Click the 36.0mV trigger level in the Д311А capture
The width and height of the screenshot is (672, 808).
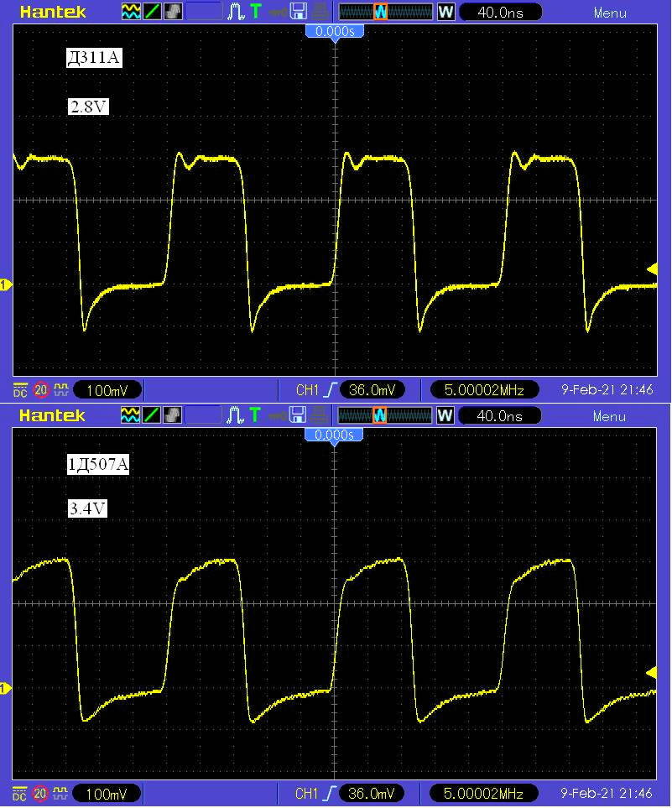[372, 390]
